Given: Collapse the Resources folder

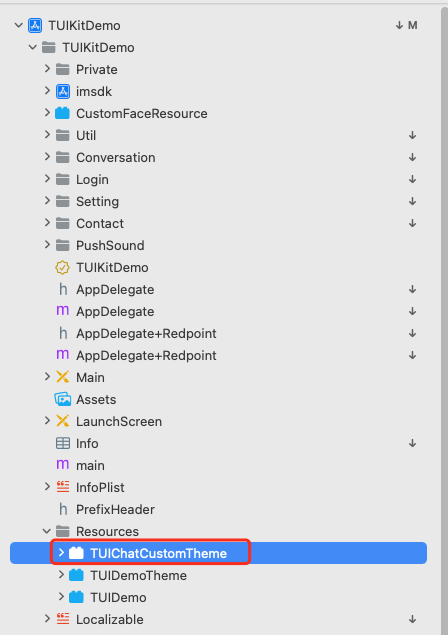Looking at the screenshot, I should 47,531.
